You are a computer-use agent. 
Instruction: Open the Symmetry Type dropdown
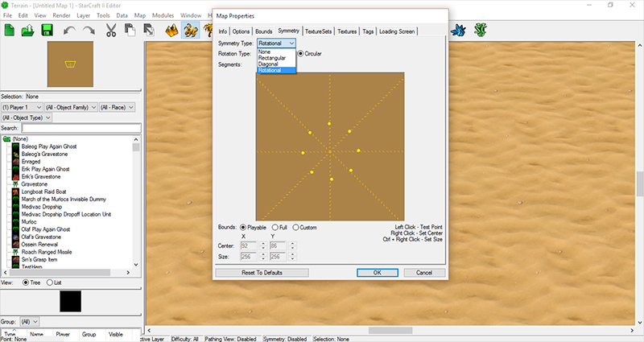coord(276,43)
